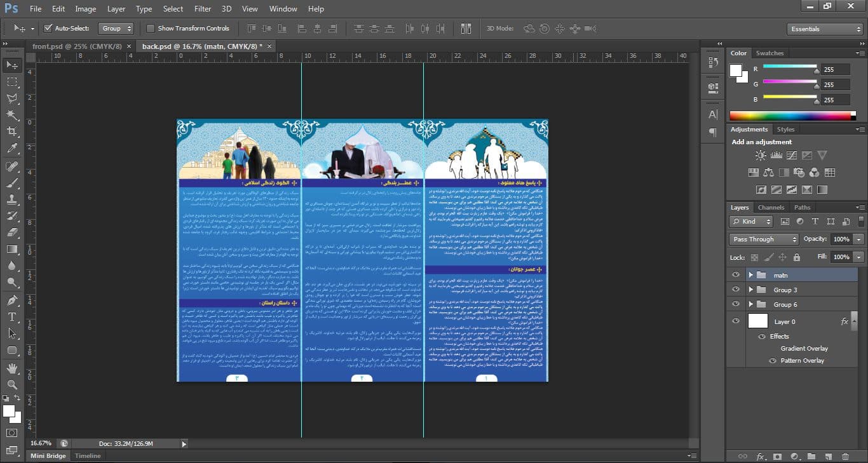Open the Layer menu
Image resolution: width=868 pixels, height=463 pixels.
coord(116,9)
